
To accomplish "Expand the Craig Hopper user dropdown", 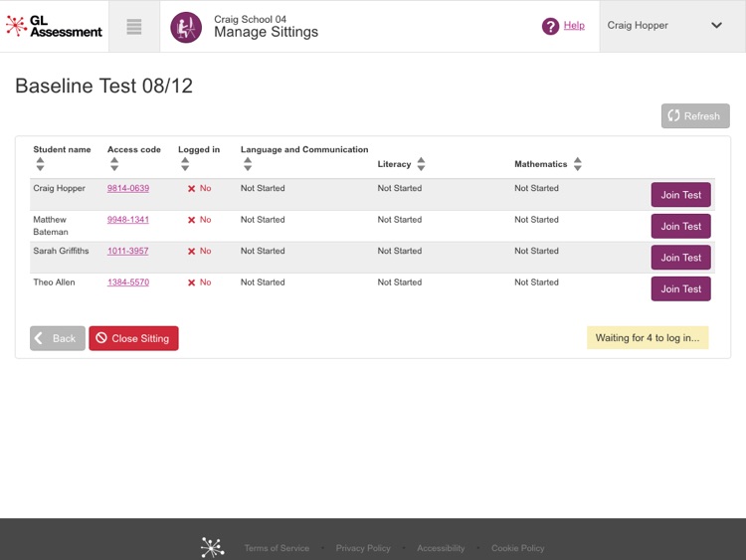I will coord(671,26).
